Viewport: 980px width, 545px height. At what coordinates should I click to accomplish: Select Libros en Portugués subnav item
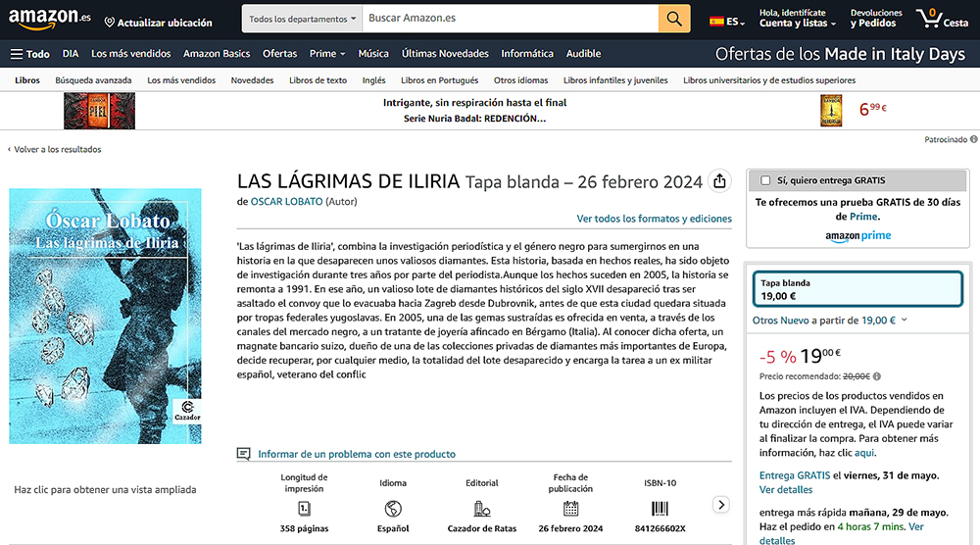439,80
